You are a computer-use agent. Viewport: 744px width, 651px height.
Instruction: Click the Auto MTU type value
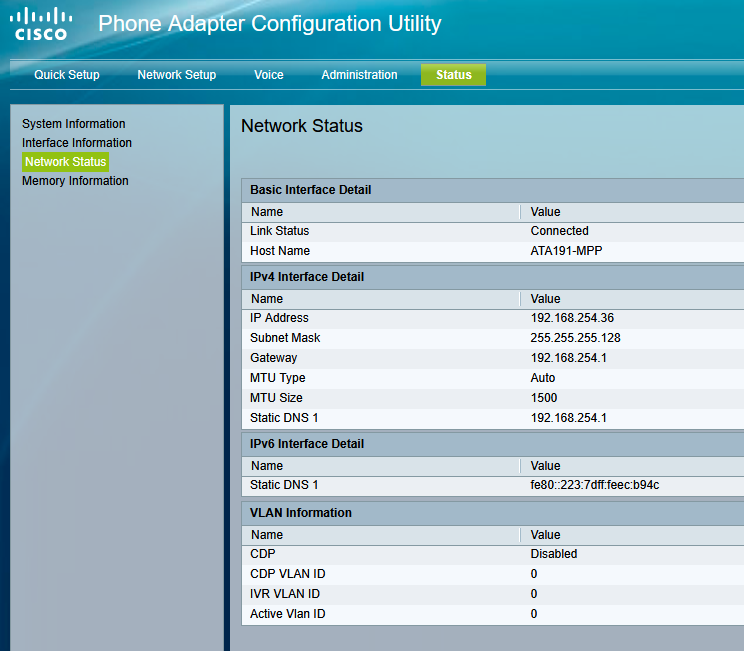tap(543, 378)
